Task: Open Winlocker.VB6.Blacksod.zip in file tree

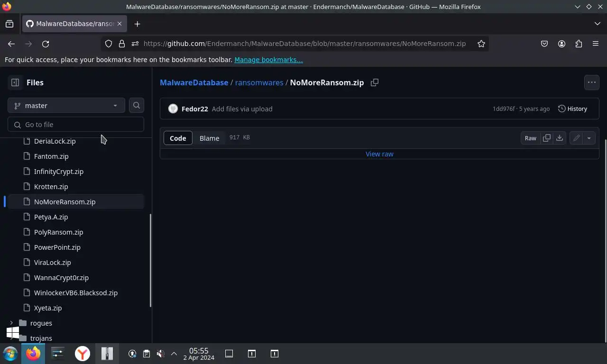Action: 76,293
